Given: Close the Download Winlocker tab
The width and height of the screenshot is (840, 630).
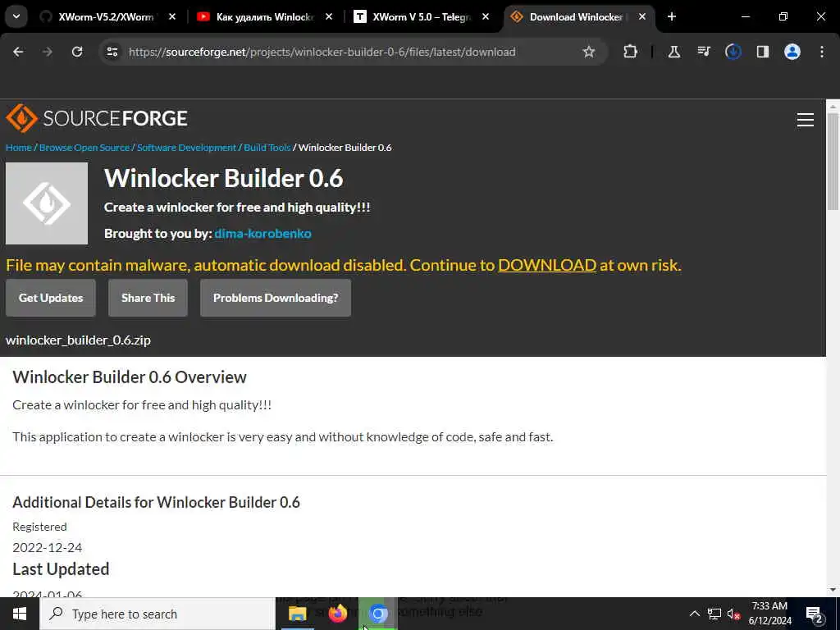Looking at the screenshot, I should click(x=642, y=16).
